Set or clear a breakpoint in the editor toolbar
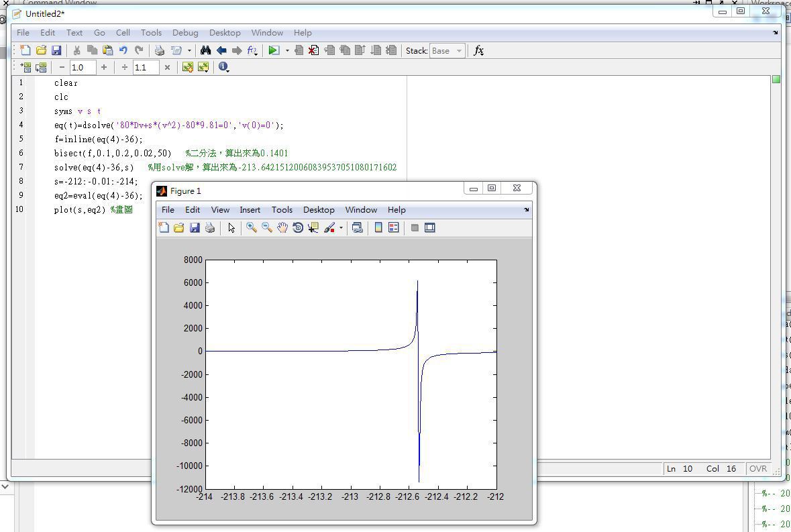This screenshot has height=532, width=791. tap(299, 50)
